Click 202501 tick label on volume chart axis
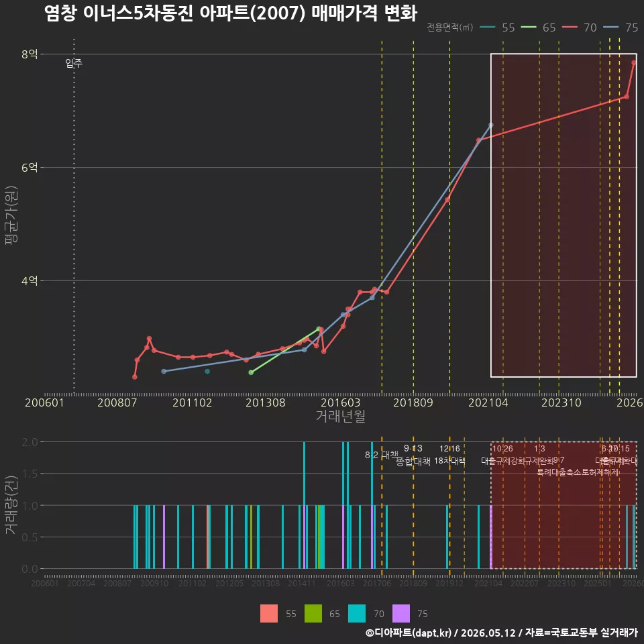 [598, 583]
